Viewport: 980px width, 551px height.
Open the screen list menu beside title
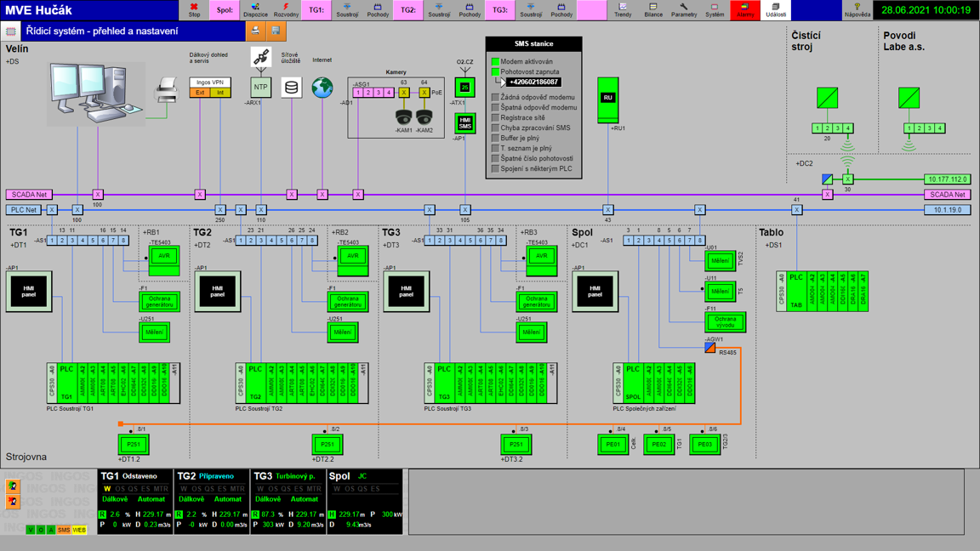[10, 31]
